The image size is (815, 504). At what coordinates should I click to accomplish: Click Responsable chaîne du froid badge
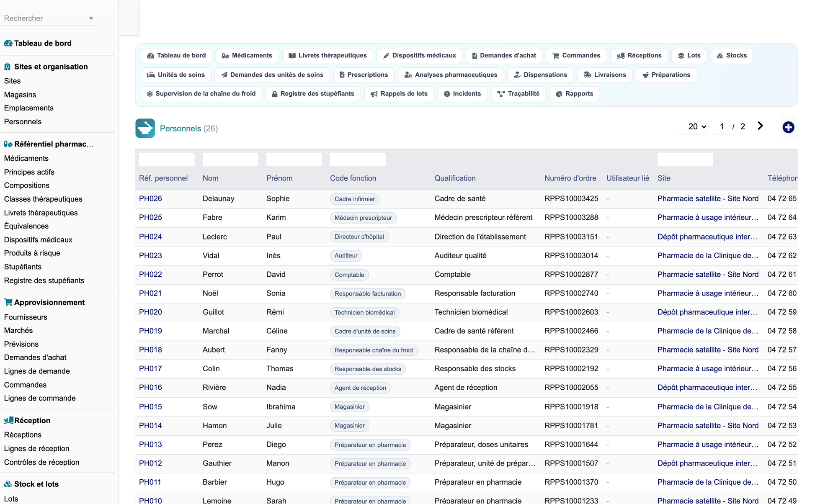(374, 350)
